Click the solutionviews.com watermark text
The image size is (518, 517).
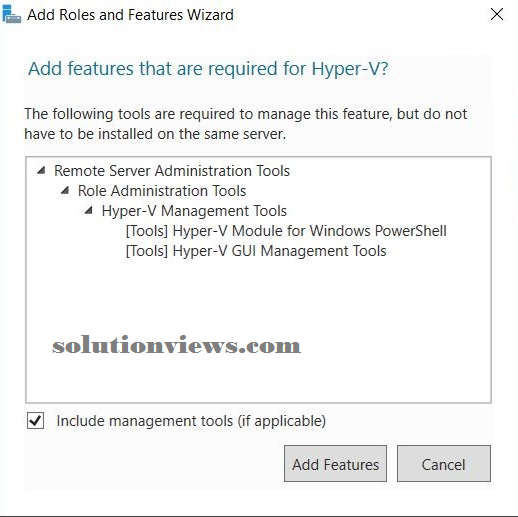point(177,345)
